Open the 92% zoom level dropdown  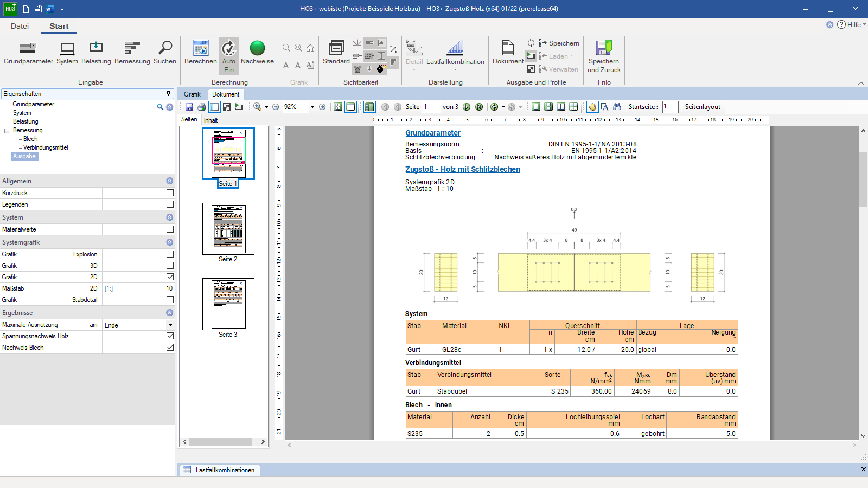pyautogui.click(x=312, y=107)
